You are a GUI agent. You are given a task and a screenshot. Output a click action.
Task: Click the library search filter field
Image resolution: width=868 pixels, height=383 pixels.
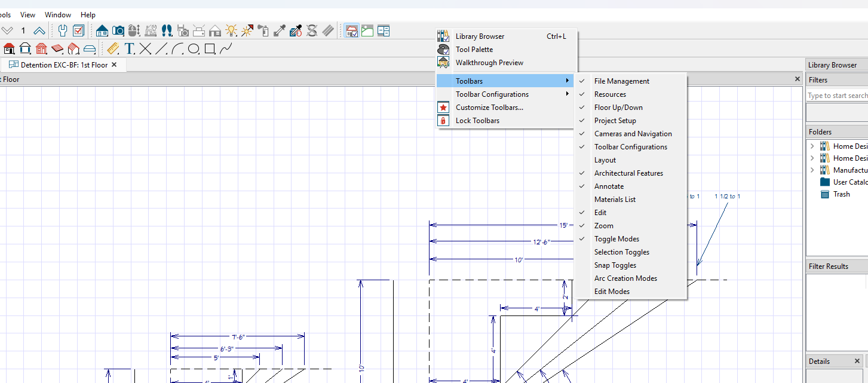836,96
